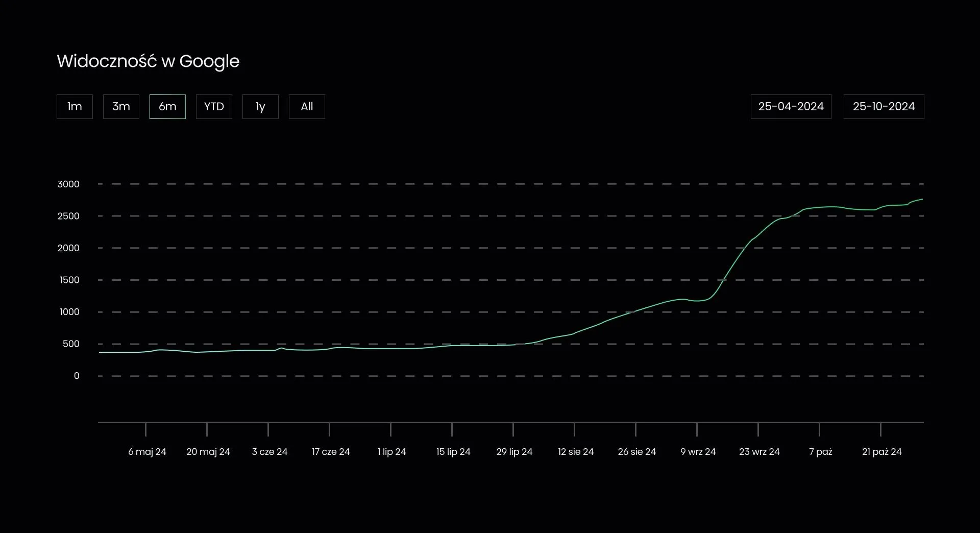Click the 21 paź 24 axis label

point(881,452)
